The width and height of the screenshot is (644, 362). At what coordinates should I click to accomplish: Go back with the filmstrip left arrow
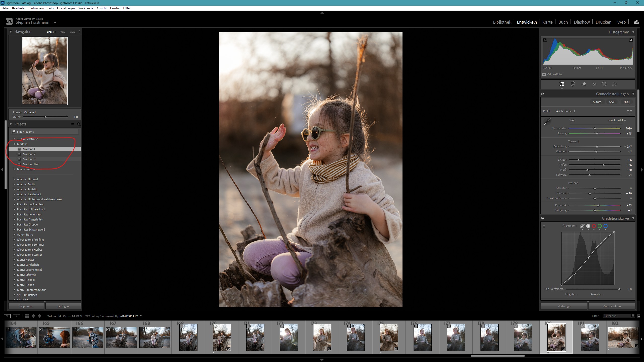click(x=33, y=316)
